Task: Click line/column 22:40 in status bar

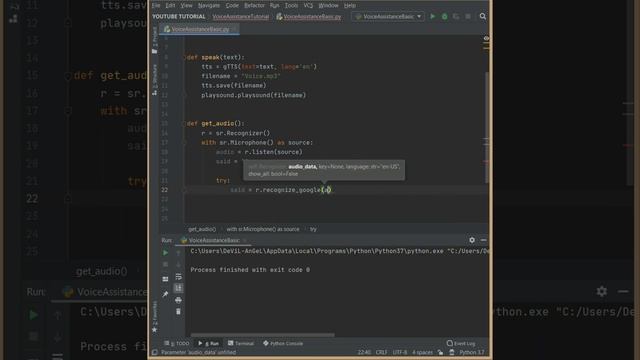Action: (364, 352)
